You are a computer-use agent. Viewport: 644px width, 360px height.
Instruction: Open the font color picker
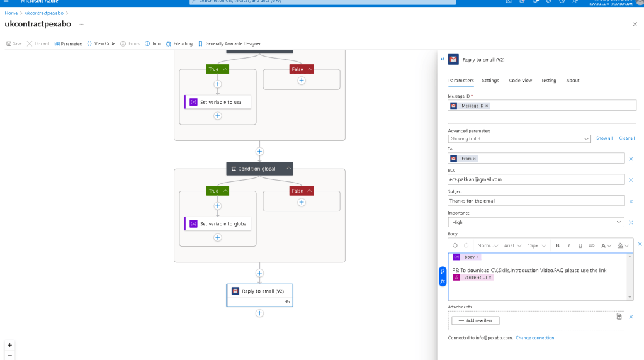[x=606, y=245]
